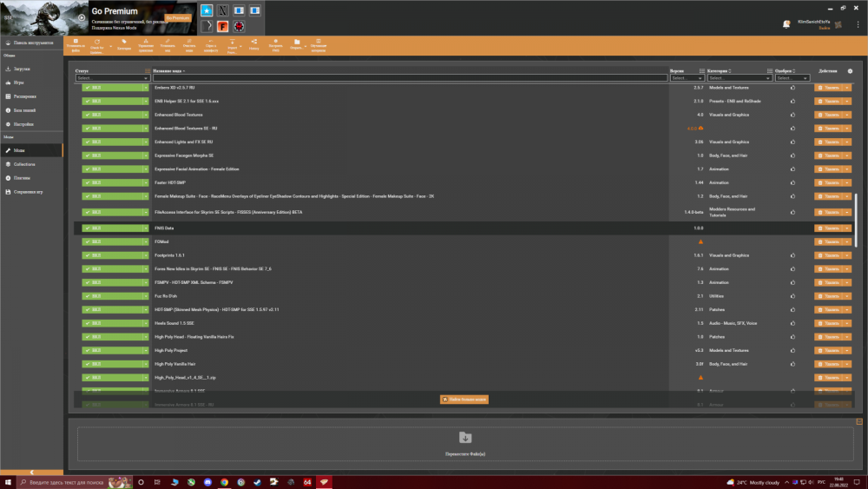Viewport: 868px width, 489px height.
Task: Toggle enabled status of FNIS Data
Action: point(112,228)
